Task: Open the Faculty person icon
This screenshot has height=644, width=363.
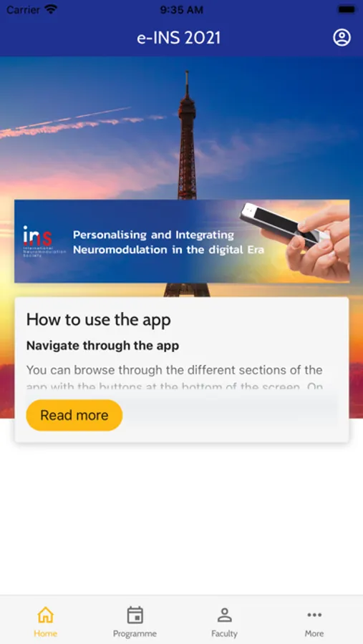Action: point(225,615)
